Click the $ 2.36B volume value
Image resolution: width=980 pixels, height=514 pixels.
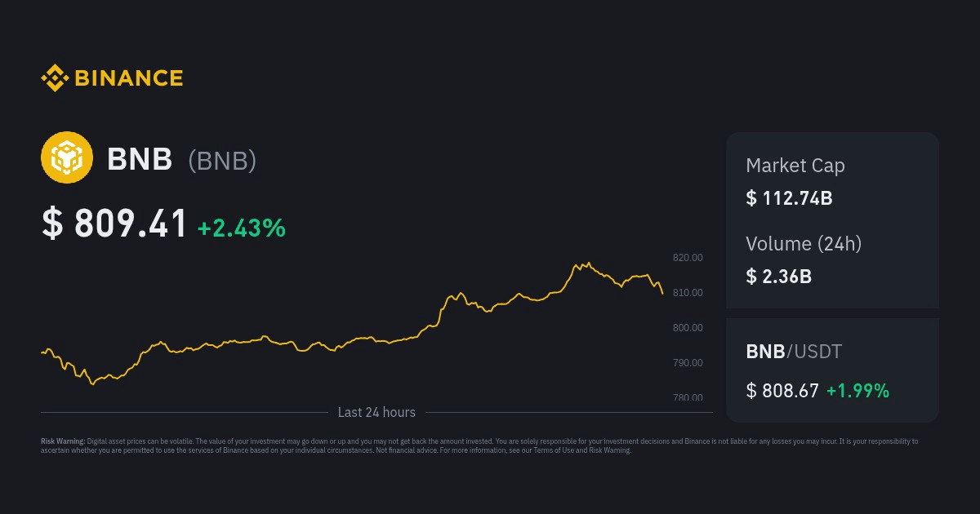[778, 277]
